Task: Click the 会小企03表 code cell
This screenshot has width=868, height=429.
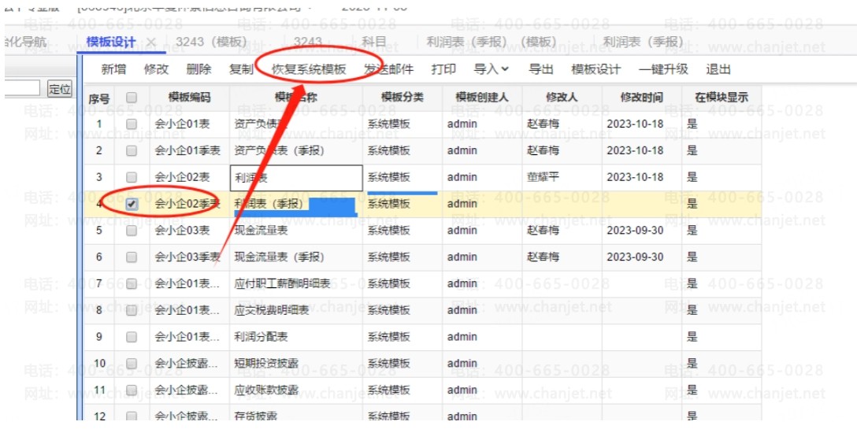Action: click(189, 231)
